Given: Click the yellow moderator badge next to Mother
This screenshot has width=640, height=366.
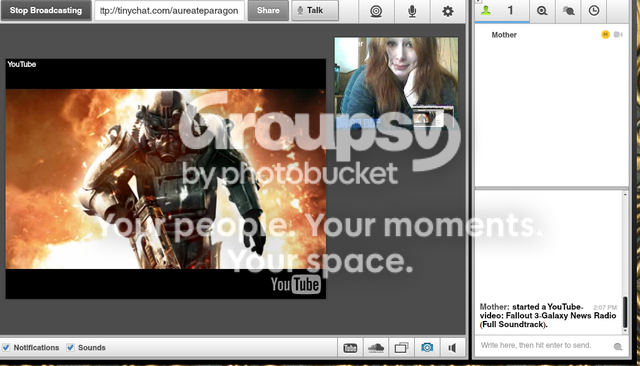Looking at the screenshot, I should pyautogui.click(x=605, y=35).
